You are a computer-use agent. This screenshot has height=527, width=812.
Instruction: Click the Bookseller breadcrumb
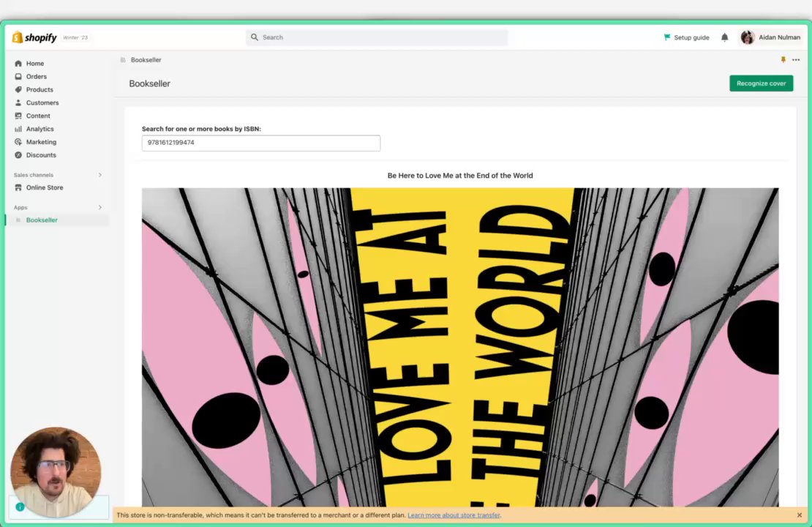pyautogui.click(x=146, y=60)
